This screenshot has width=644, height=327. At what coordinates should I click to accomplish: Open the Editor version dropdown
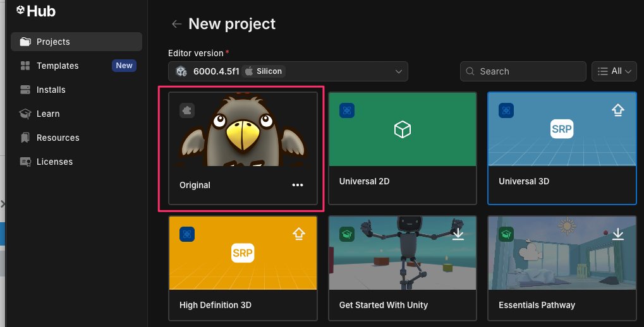pyautogui.click(x=288, y=71)
